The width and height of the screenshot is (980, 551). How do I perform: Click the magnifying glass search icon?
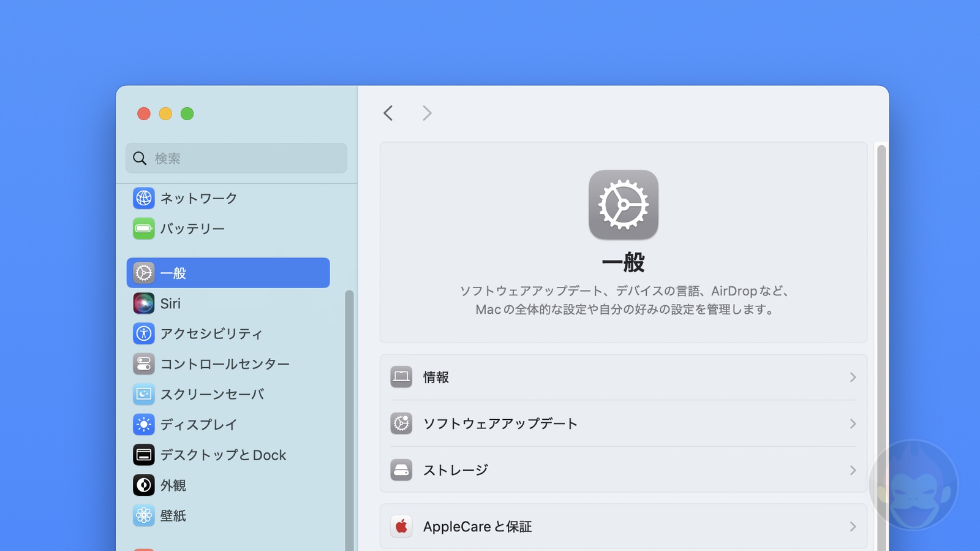140,159
